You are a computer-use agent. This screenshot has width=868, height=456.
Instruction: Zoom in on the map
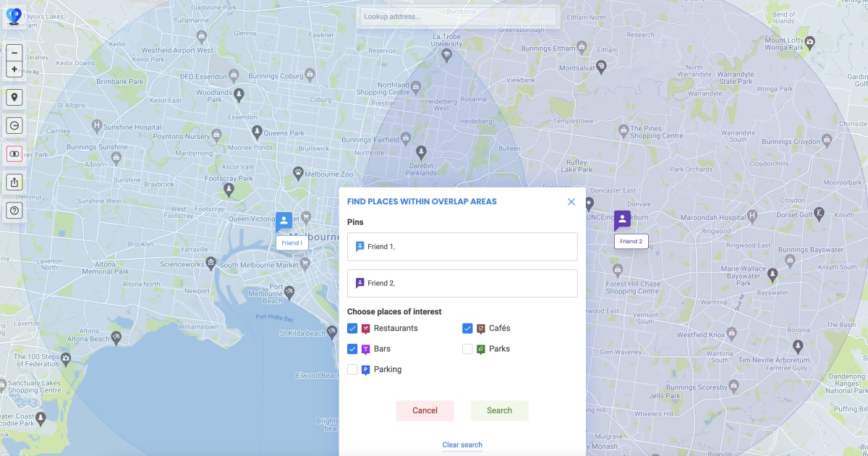point(14,68)
